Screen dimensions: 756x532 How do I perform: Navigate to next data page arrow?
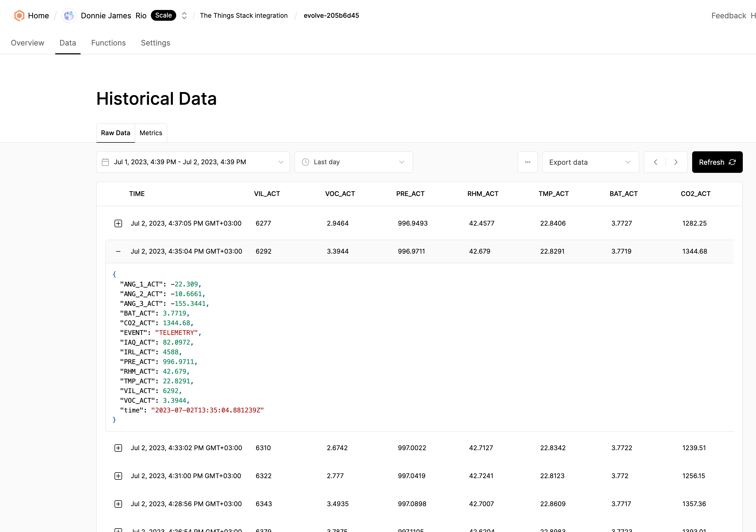(x=676, y=162)
